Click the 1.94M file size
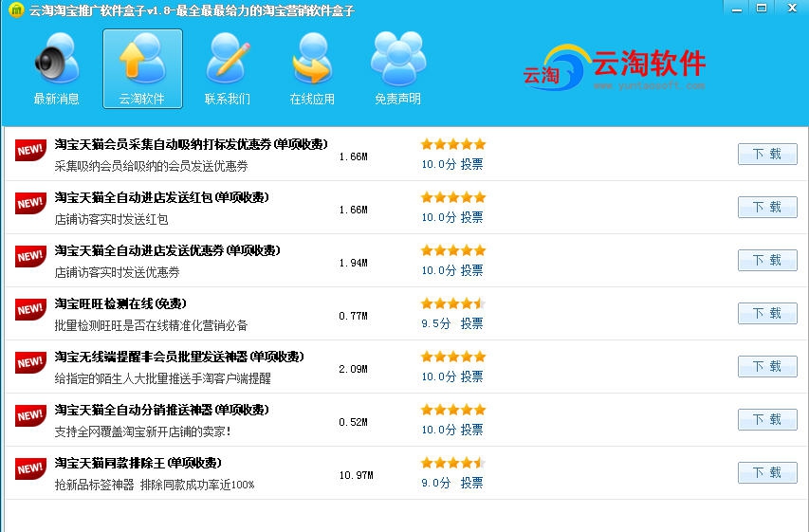Image resolution: width=809 pixels, height=532 pixels. coord(354,263)
